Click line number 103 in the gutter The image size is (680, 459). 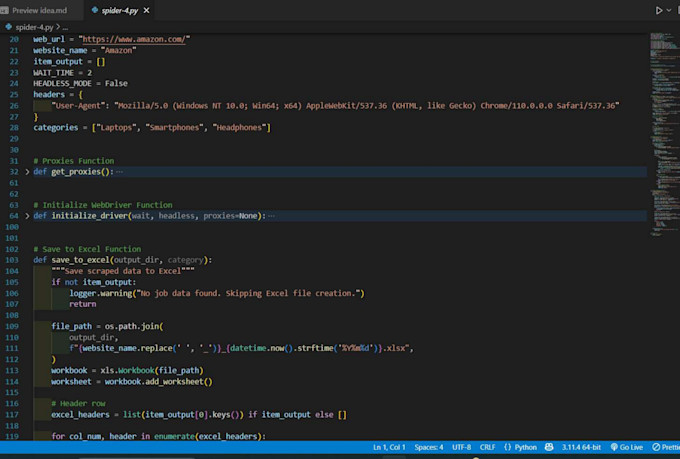(x=12, y=260)
